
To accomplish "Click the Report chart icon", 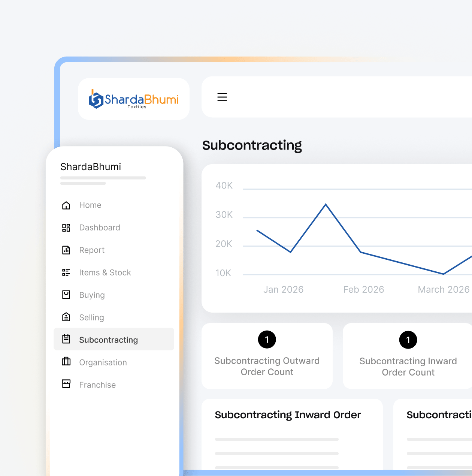I will click(x=66, y=250).
